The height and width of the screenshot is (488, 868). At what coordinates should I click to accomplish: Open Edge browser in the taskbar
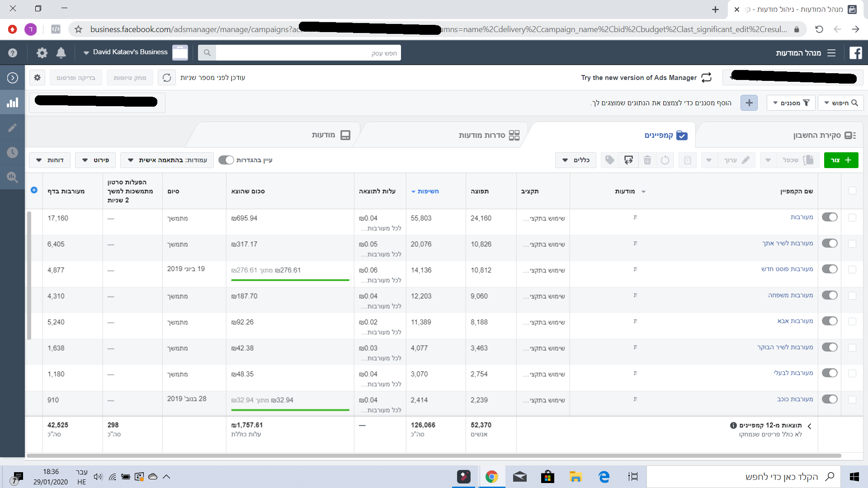point(604,477)
